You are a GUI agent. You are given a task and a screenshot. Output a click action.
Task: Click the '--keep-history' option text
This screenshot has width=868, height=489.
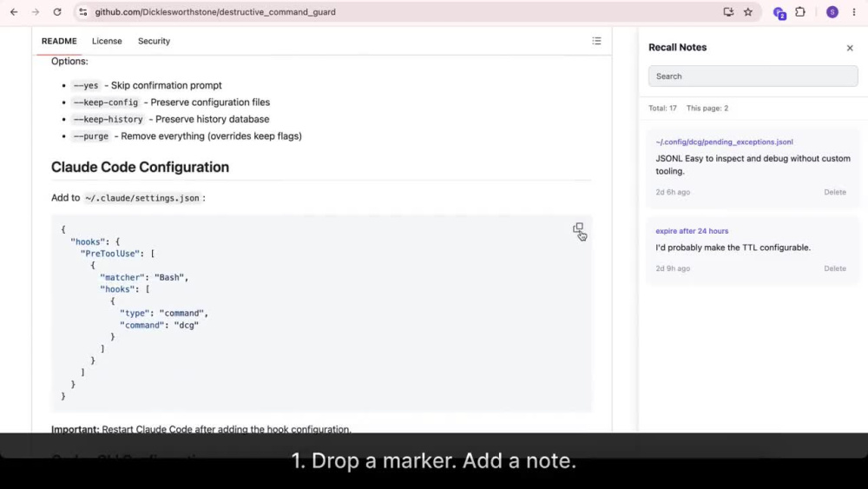click(108, 119)
